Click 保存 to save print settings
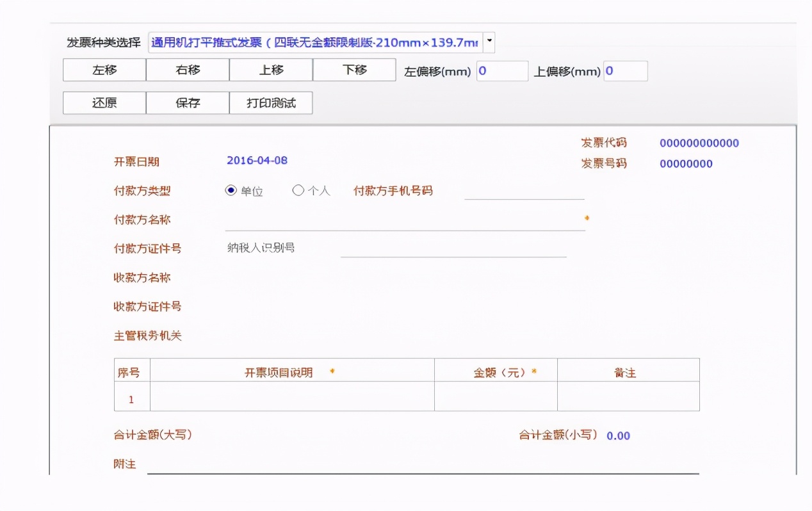The height and width of the screenshot is (511, 812). pyautogui.click(x=187, y=102)
